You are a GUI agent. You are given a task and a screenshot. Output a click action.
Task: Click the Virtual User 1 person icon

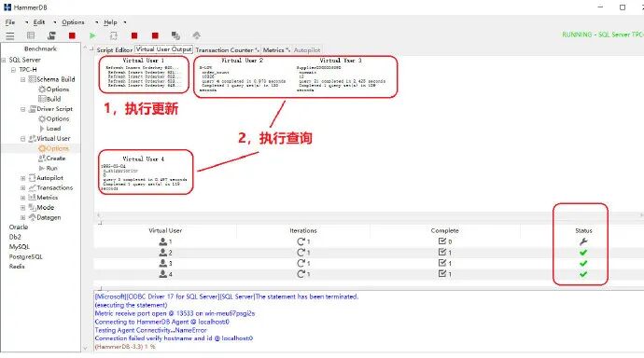coord(163,241)
